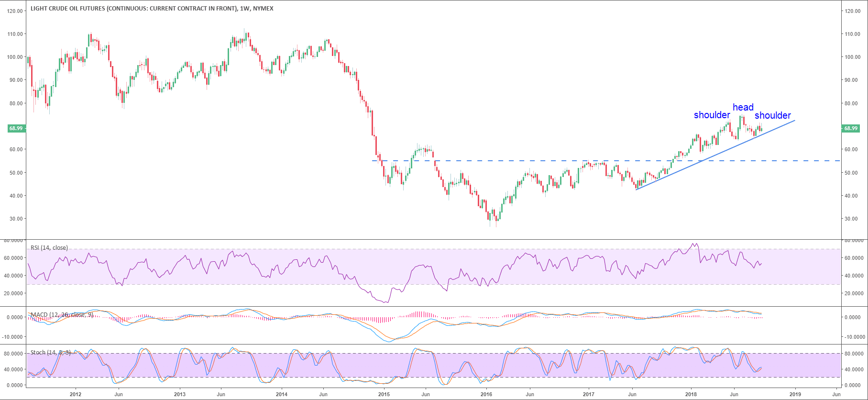Select the dashed horizontal line near 55
This screenshot has width=868, height=400.
coord(526,161)
